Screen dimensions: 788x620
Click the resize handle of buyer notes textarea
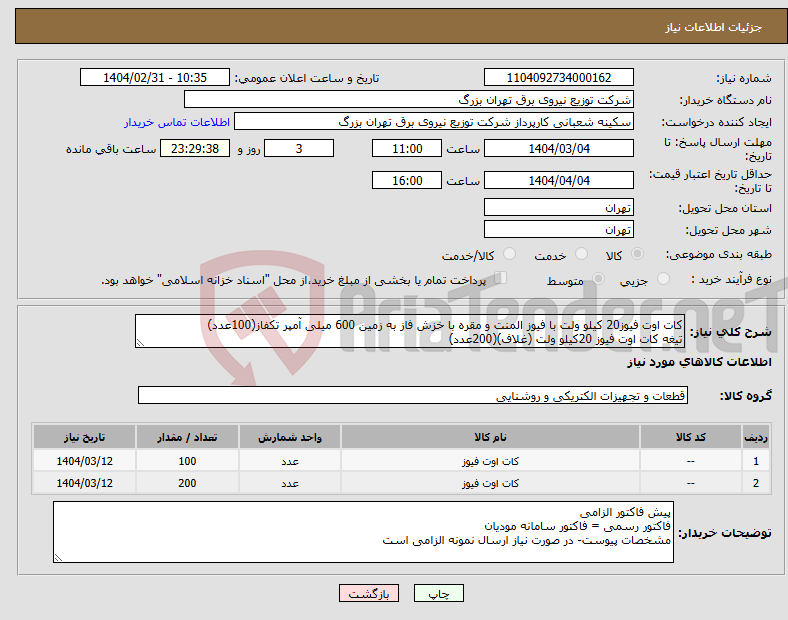pyautogui.click(x=58, y=558)
